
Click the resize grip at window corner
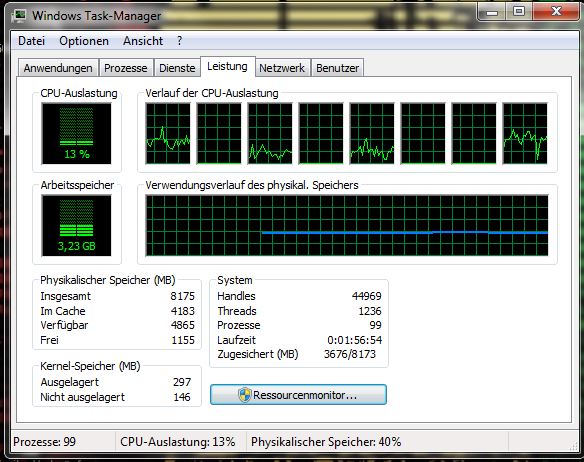click(574, 446)
